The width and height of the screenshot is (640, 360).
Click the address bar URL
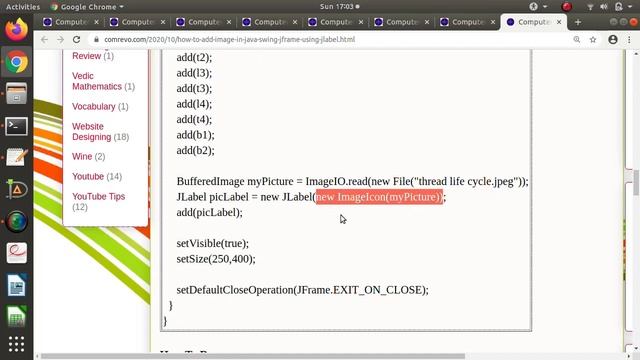click(229, 40)
